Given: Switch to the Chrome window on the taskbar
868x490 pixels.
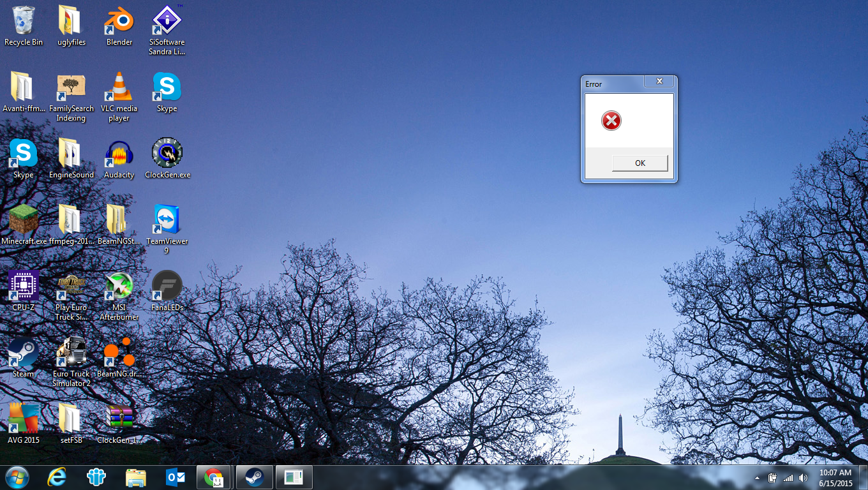Looking at the screenshot, I should point(214,477).
